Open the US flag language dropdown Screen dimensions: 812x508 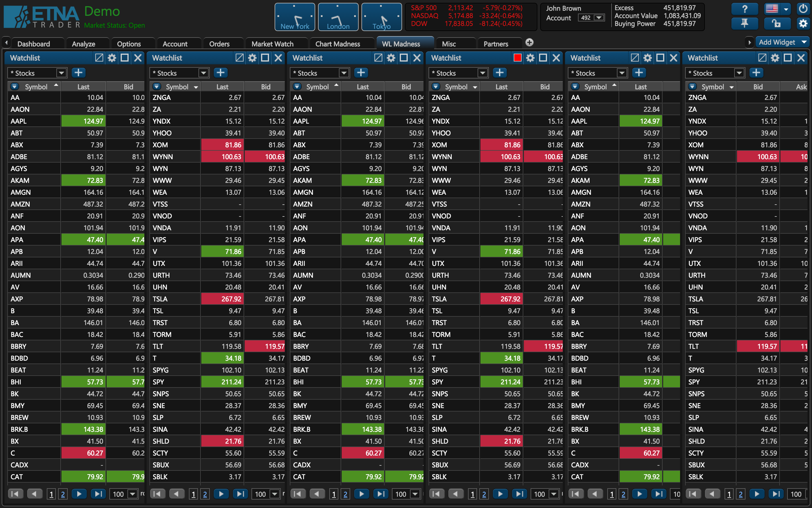pos(777,9)
